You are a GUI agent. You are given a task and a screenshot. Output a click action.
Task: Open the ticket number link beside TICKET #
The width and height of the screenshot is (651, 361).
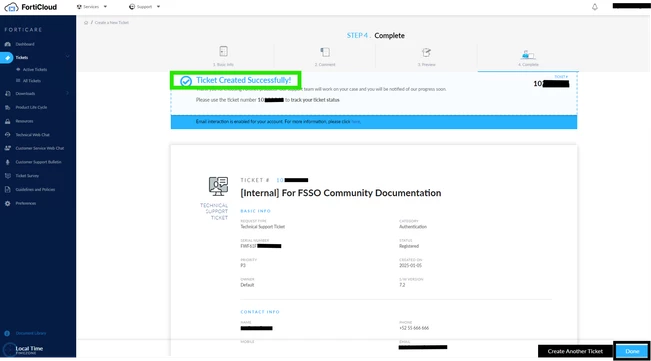tap(292, 180)
